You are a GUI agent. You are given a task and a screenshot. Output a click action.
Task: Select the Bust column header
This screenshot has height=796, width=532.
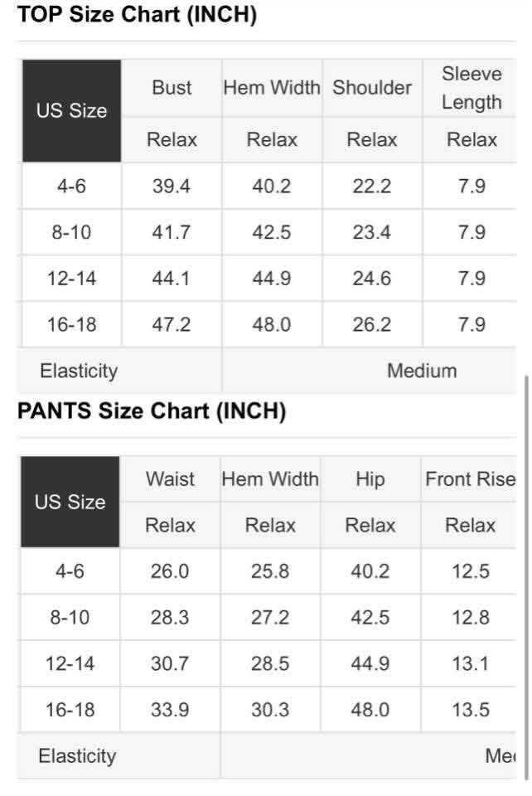(x=172, y=88)
